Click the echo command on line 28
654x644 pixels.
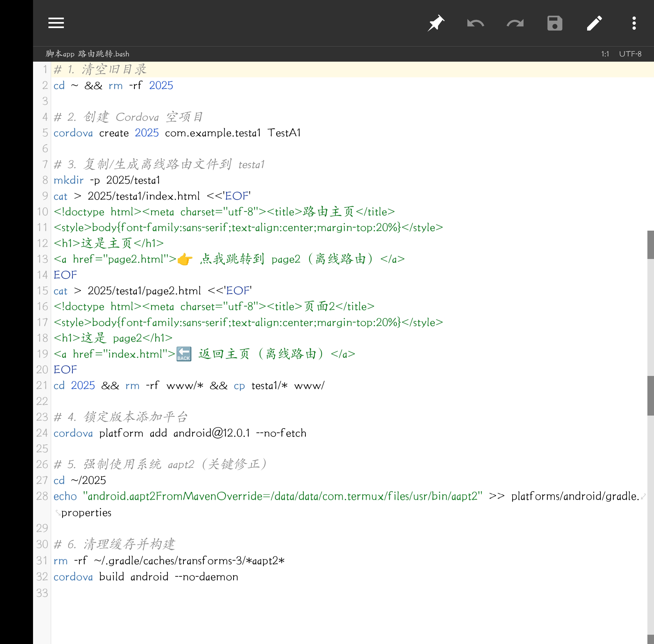tap(65, 496)
